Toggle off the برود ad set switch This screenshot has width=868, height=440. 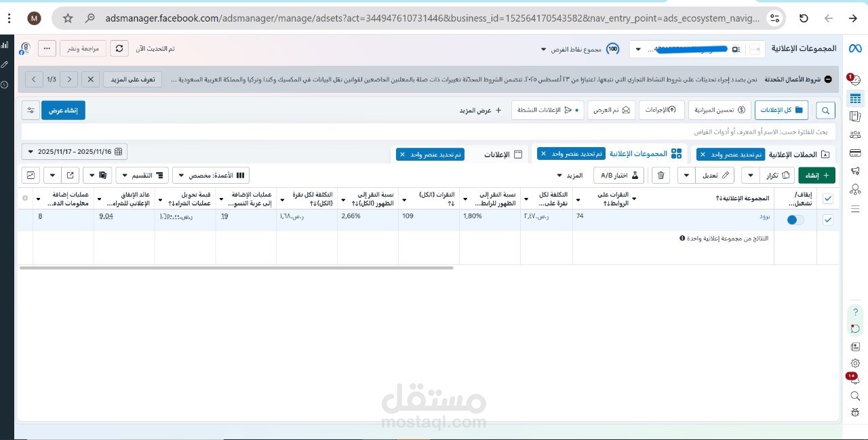click(793, 219)
